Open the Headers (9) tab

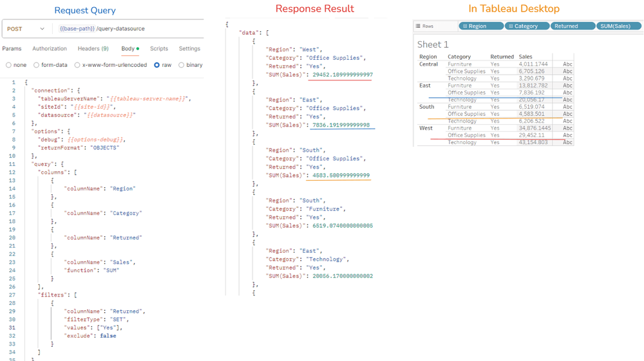coord(93,48)
